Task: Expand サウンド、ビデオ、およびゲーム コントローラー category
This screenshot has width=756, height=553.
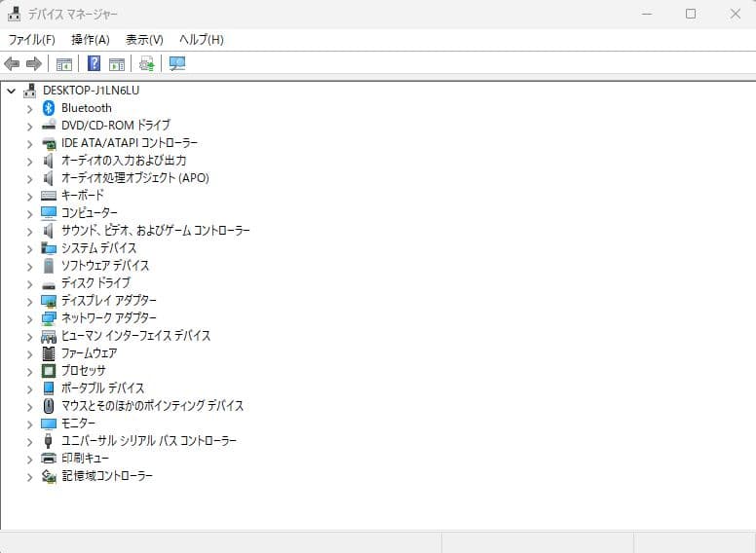Action: pos(30,231)
